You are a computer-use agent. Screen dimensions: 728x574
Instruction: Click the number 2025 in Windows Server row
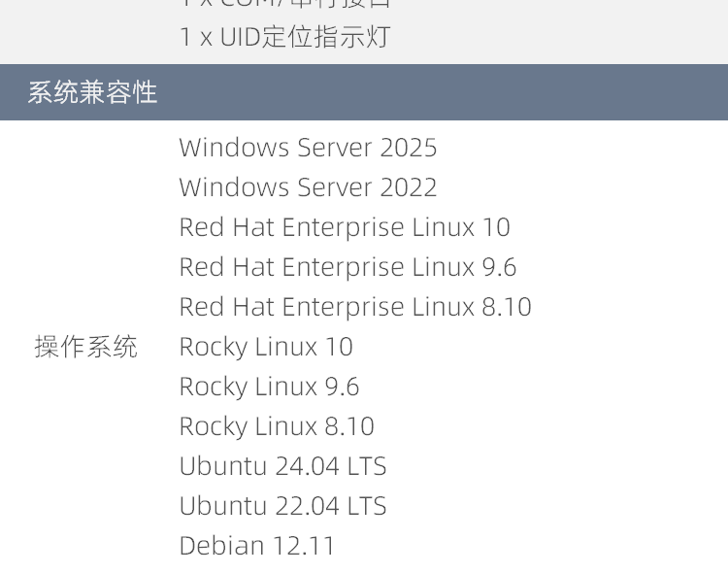pyautogui.click(x=409, y=148)
